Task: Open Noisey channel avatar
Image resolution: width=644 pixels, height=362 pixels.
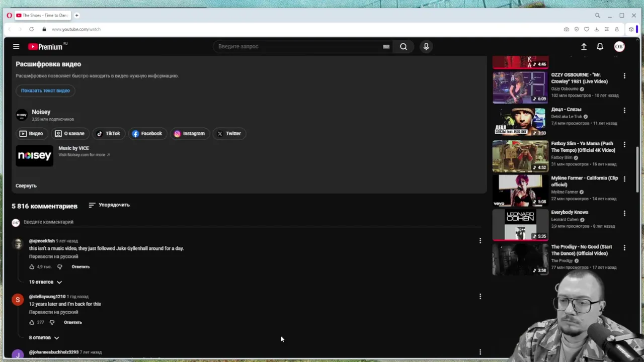Action: coord(22,115)
